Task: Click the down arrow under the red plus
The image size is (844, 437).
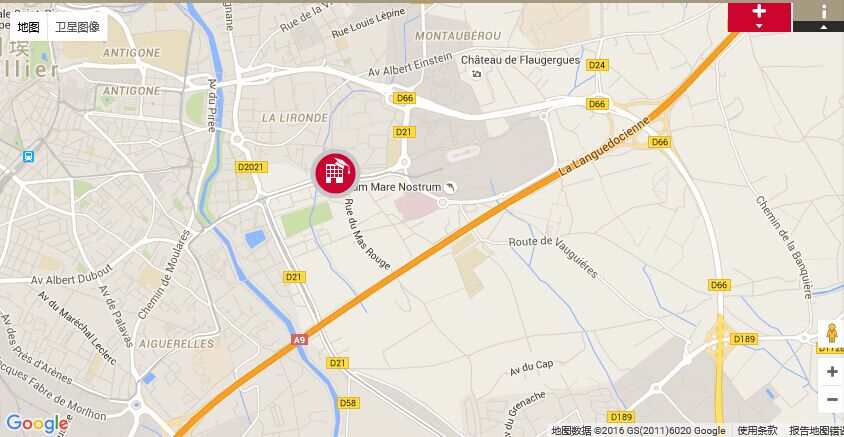Action: coord(759,26)
